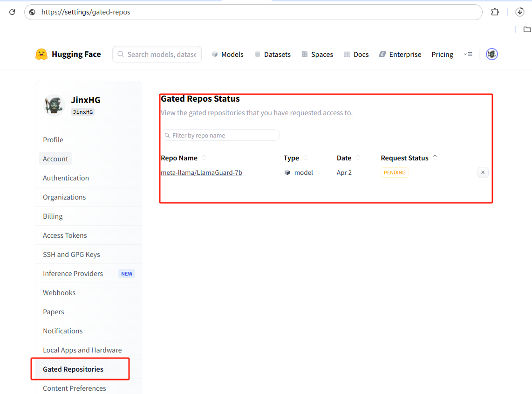Open Authentication settings
The height and width of the screenshot is (394, 532).
click(x=66, y=178)
